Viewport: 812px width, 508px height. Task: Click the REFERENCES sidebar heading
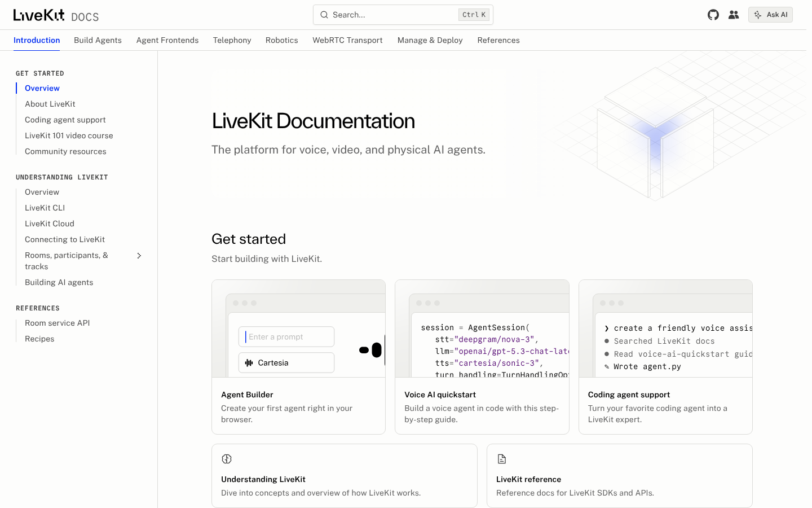pos(38,308)
